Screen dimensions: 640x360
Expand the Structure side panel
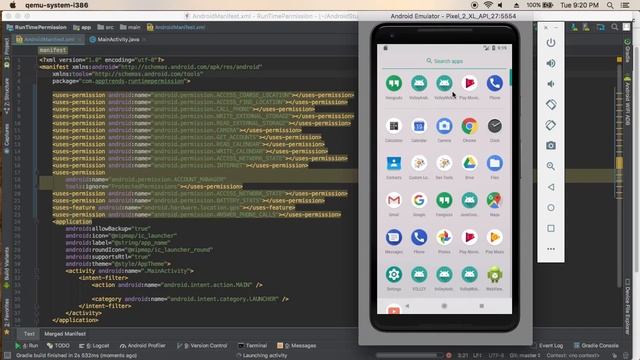[x=7, y=96]
